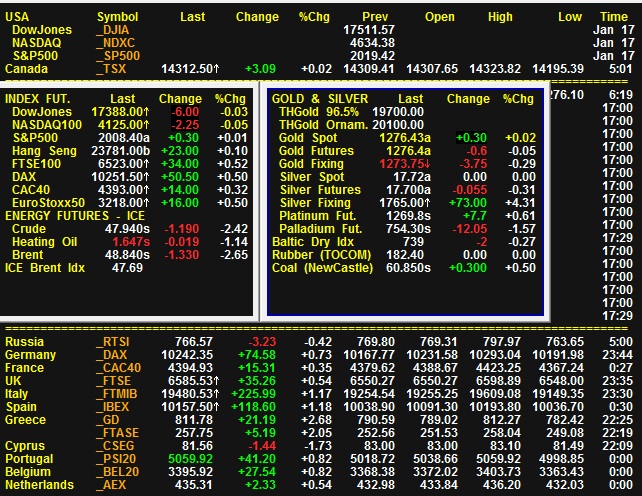Select the Coal (NewCastle) label

[x=323, y=268]
